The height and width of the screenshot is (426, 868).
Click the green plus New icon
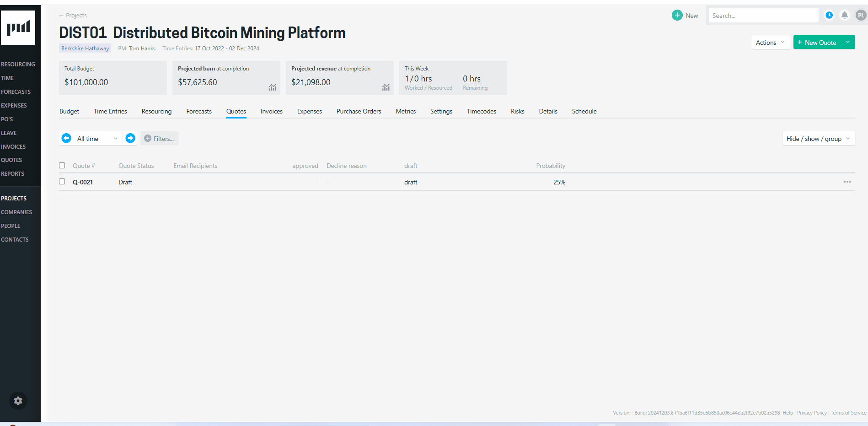click(x=677, y=15)
